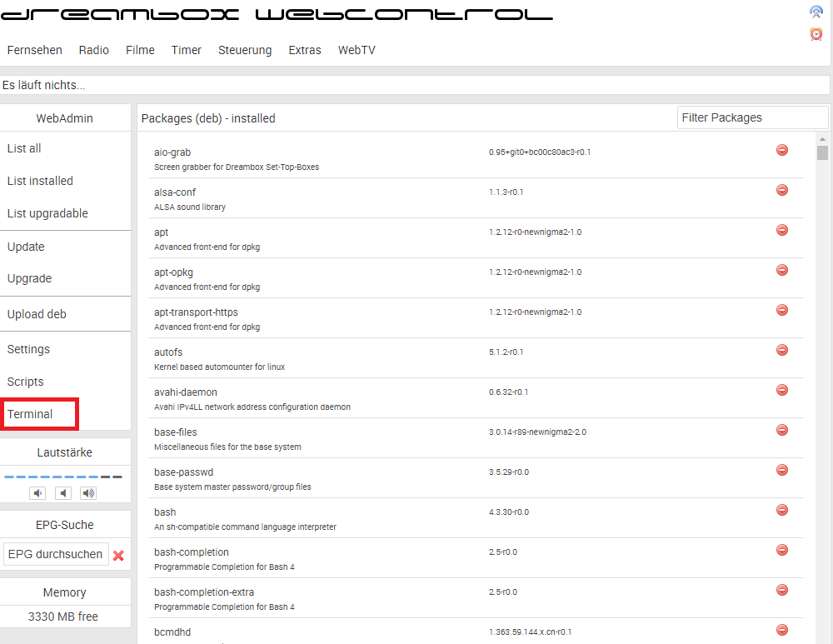Click the streaming antenna icon top right
The image size is (833, 644).
point(816,12)
